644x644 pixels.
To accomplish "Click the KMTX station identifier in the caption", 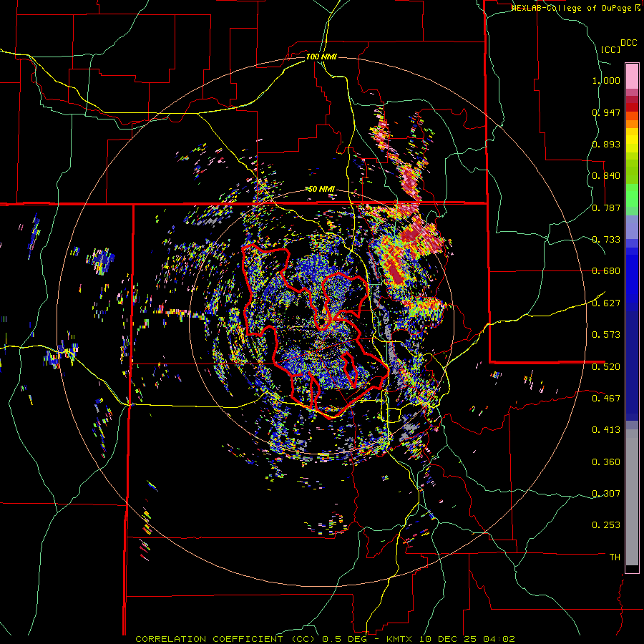I will pos(401,639).
